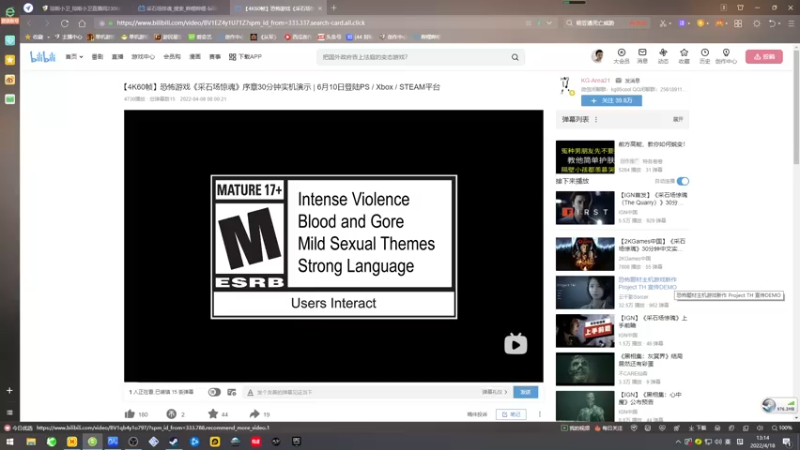Open danmaku settings icon beside toggle
Viewport: 800px width, 450px height.
click(232, 392)
